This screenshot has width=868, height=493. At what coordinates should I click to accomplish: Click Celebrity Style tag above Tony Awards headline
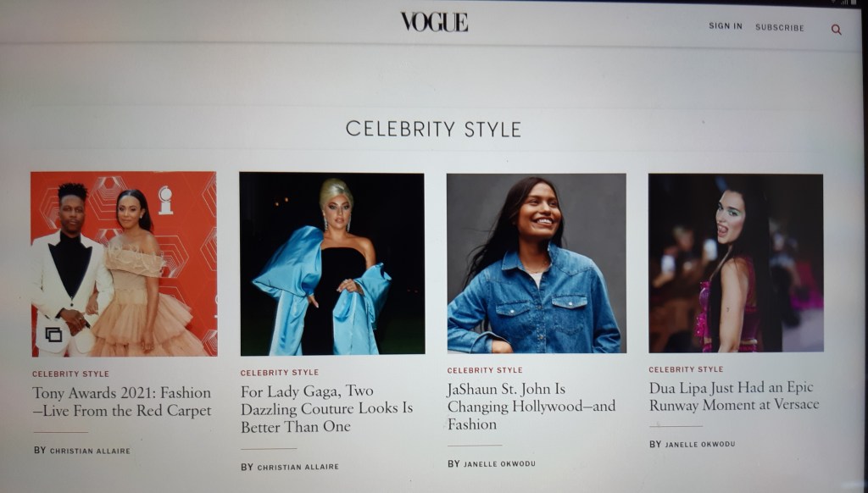(x=70, y=374)
